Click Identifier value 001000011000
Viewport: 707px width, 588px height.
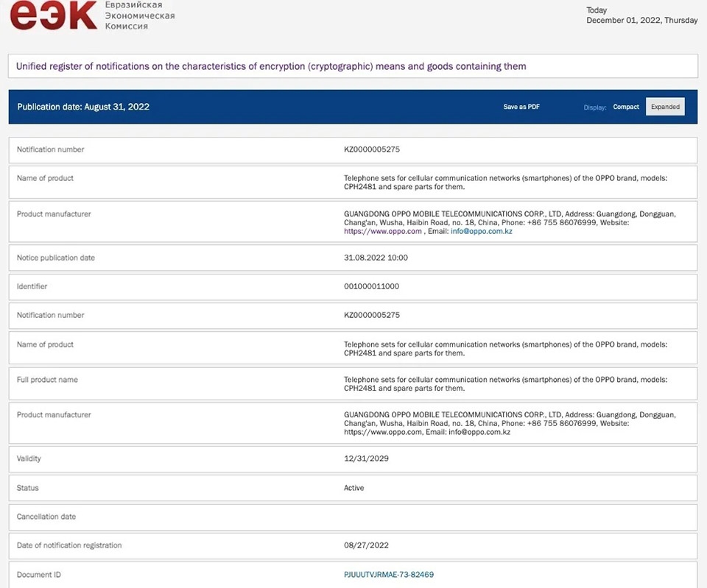pos(371,286)
